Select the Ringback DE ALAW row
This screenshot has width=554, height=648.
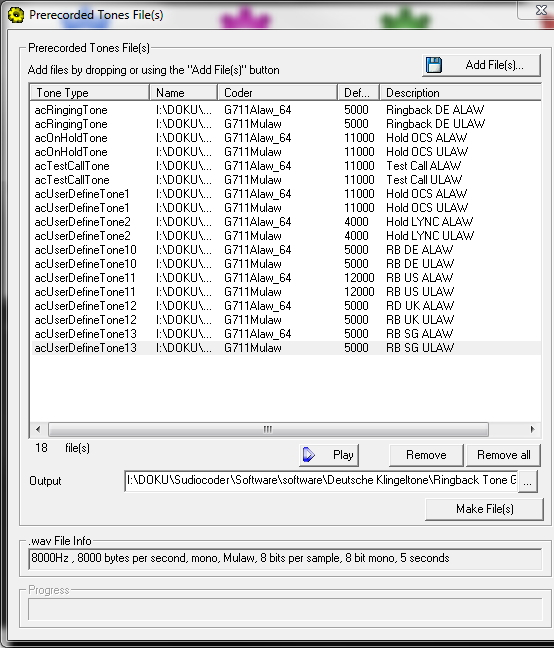tap(286, 110)
